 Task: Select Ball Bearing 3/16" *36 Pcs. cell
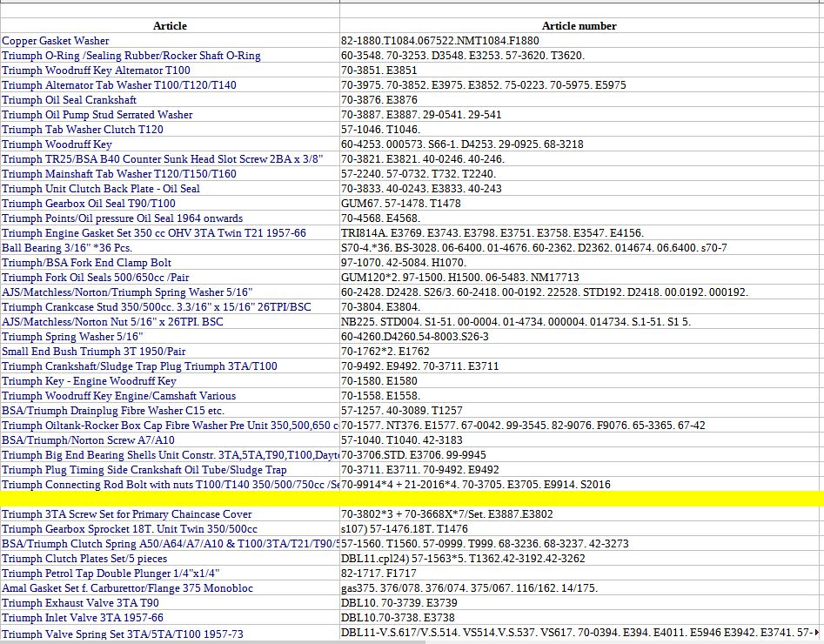pyautogui.click(x=170, y=248)
